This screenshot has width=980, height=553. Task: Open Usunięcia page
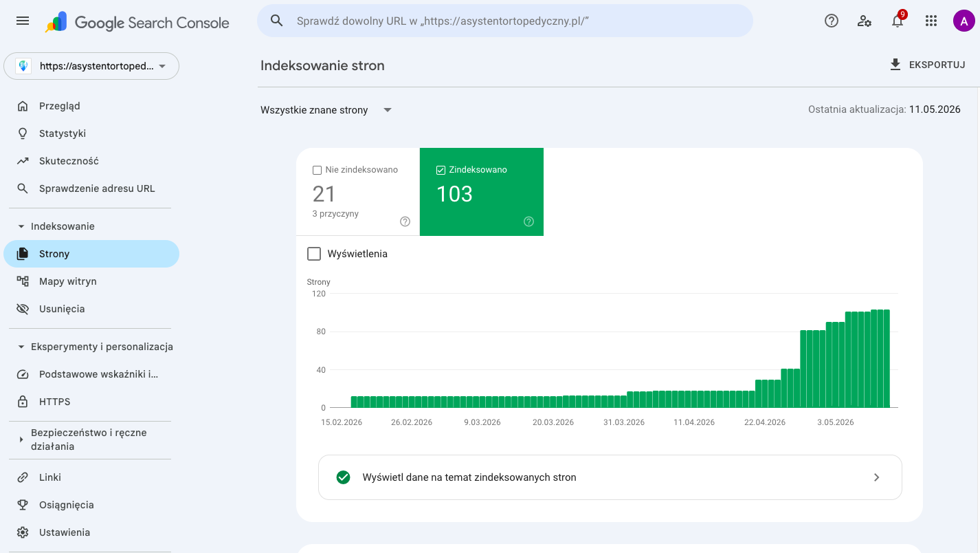90,309
